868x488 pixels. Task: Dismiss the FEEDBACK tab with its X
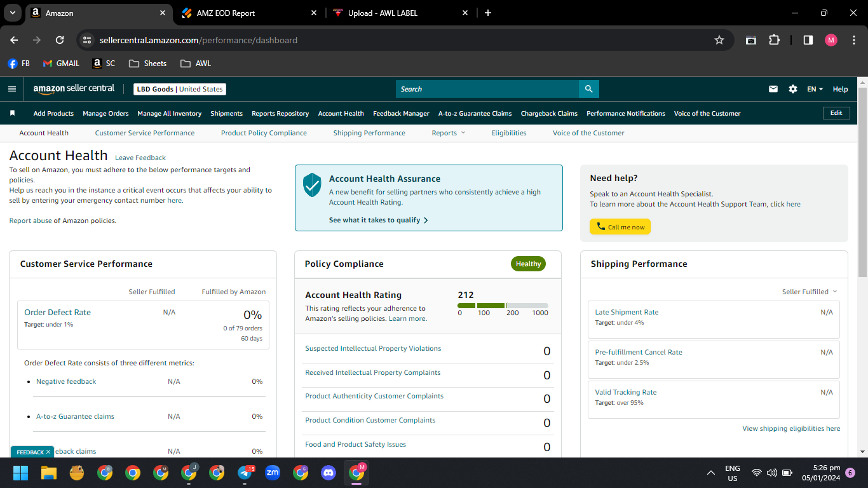tap(48, 452)
